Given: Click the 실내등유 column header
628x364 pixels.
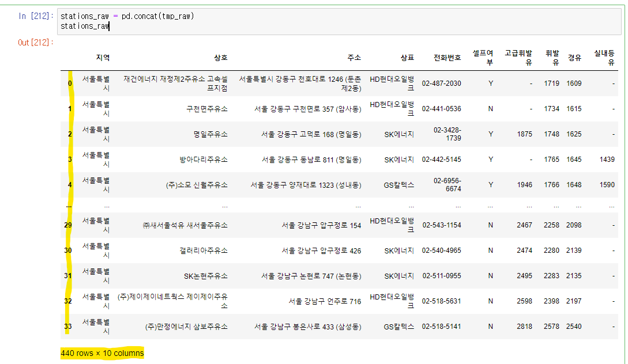Looking at the screenshot, I should click(x=604, y=58).
